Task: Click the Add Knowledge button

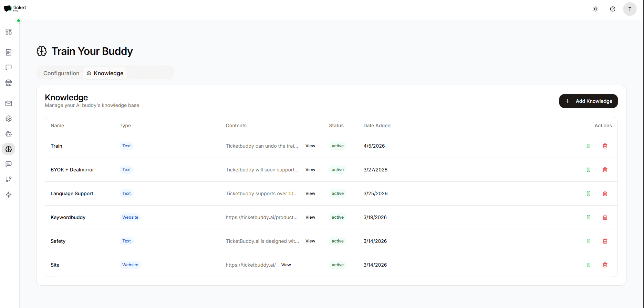Action: tap(589, 101)
